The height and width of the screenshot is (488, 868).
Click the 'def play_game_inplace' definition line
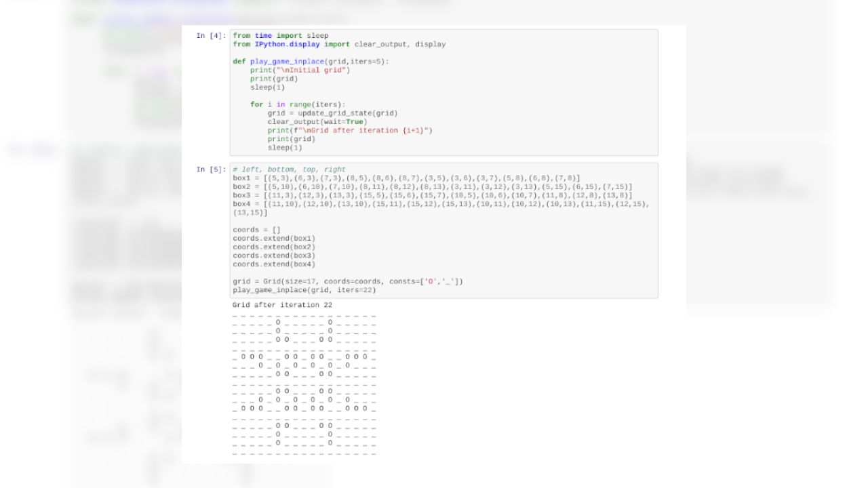311,62
